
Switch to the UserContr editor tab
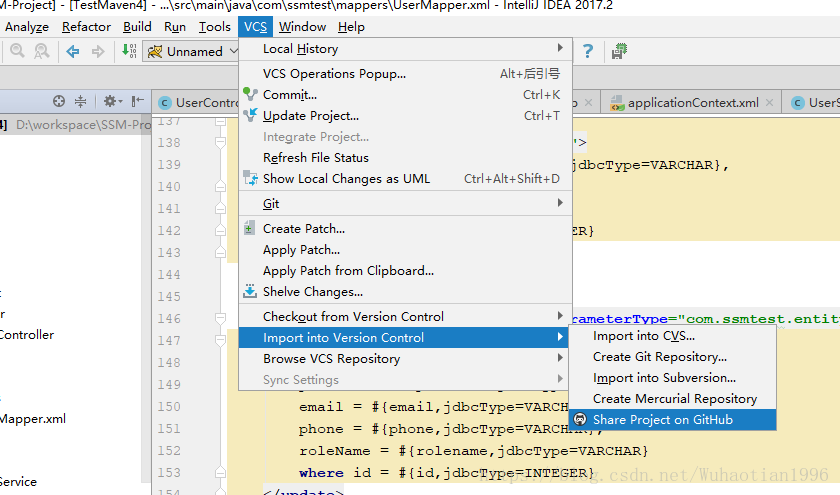[196, 103]
